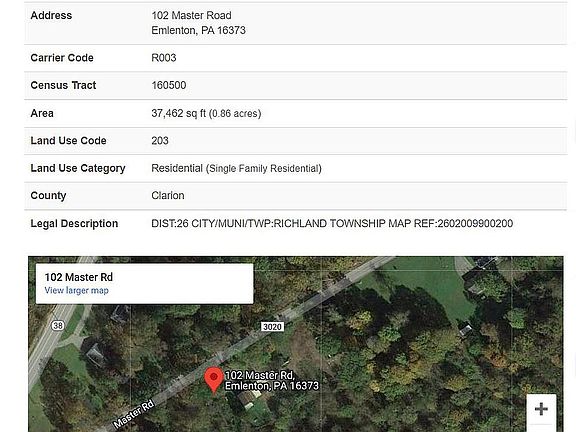Click the Census Tract value 160500
Screen dimensions: 576x432
tap(169, 85)
